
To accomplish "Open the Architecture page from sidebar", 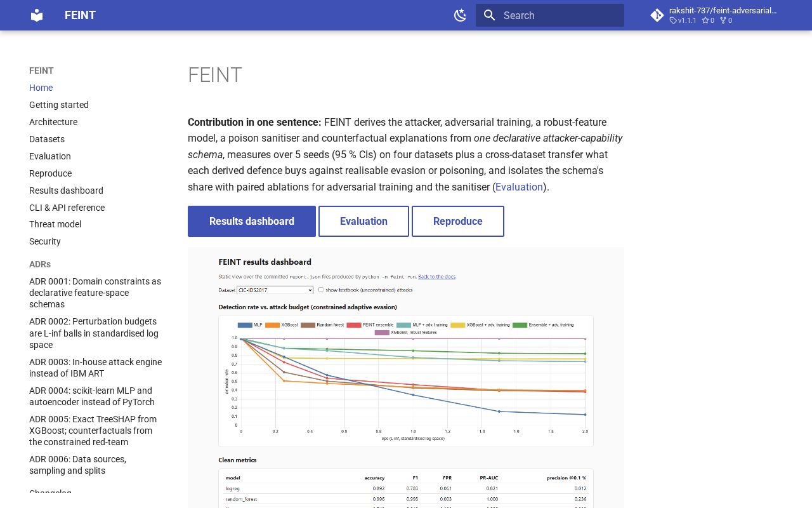I will coord(53,122).
